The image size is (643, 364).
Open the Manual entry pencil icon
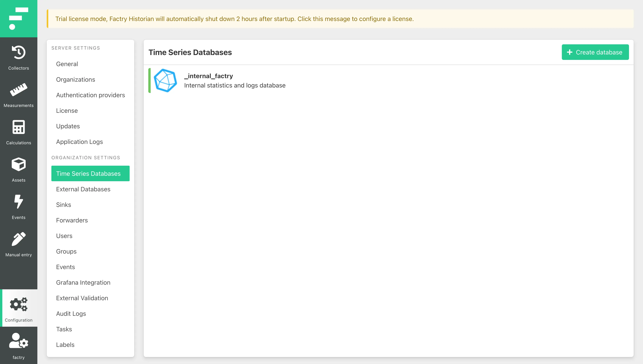(x=18, y=239)
